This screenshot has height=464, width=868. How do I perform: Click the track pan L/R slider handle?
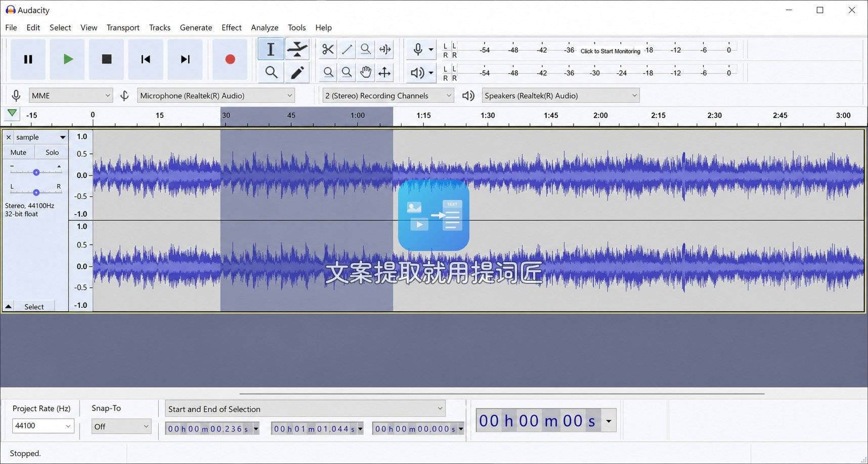tap(36, 192)
